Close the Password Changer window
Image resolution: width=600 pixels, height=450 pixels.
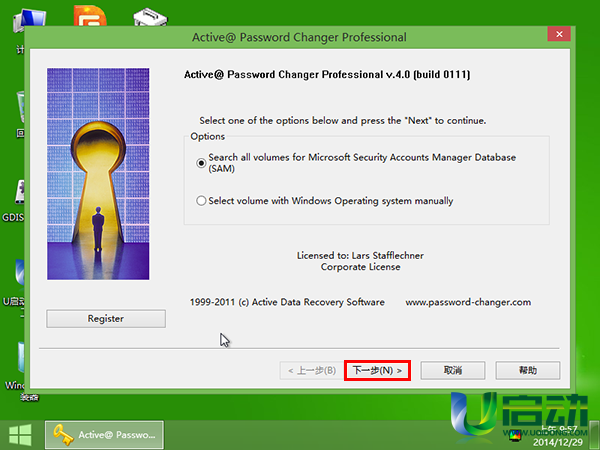[x=559, y=34]
